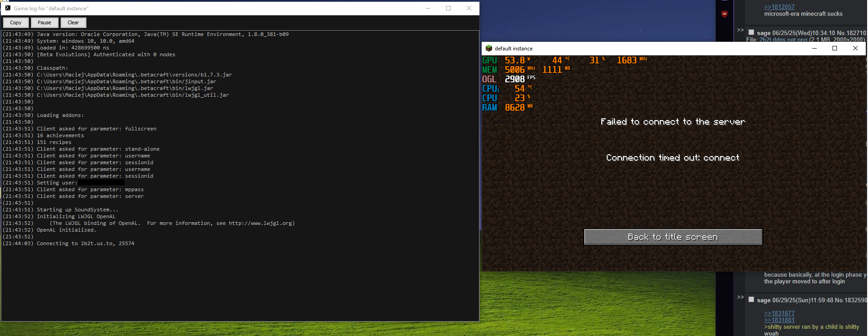Click the 'parameter: server' log line
Image resolution: width=868 pixels, height=336 pixels.
[73, 196]
